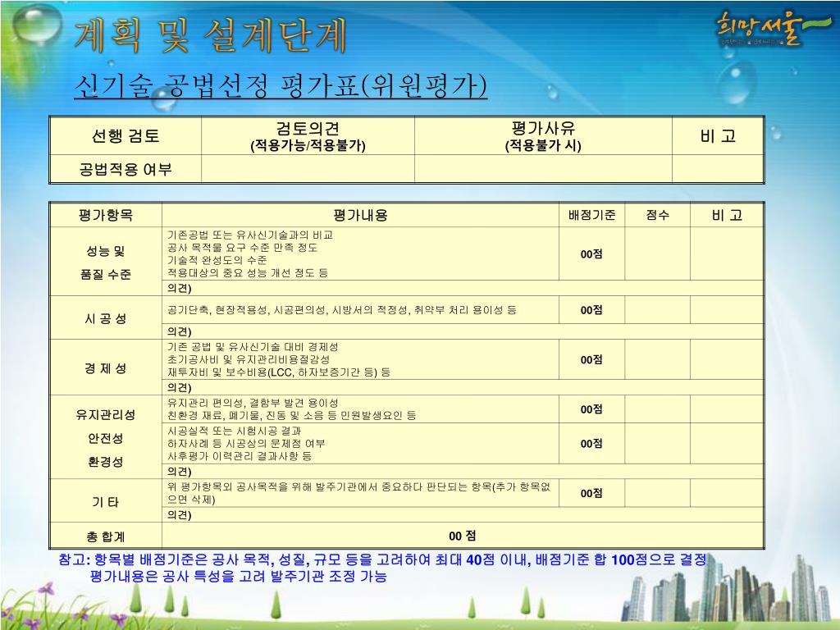Click the empty 점수 cell for 시공성
The height and width of the screenshot is (630, 840).
657,309
